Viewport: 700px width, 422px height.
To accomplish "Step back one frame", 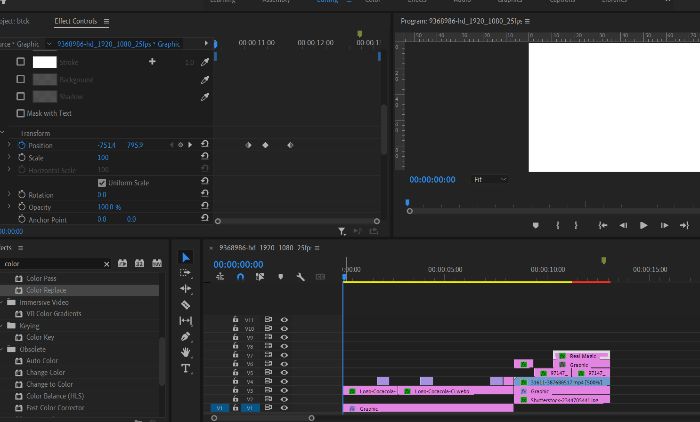I will pos(623,226).
